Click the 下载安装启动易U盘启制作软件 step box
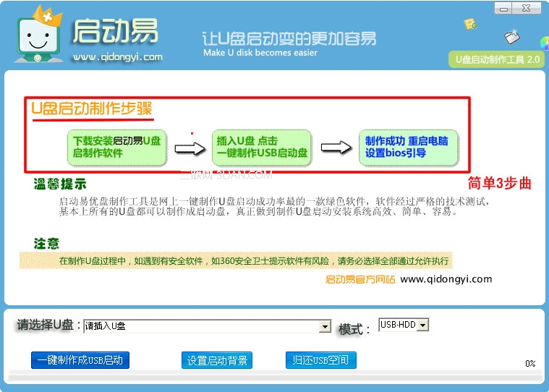 click(116, 148)
